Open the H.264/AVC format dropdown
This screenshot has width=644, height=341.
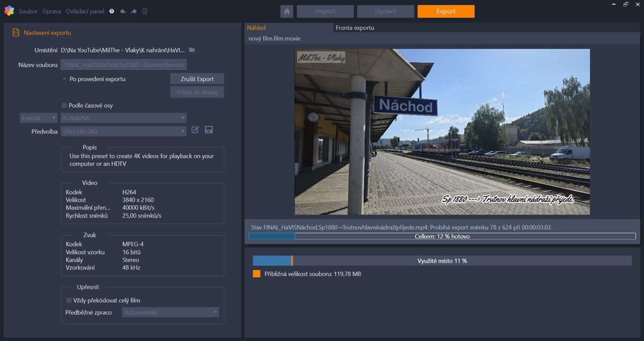[123, 118]
